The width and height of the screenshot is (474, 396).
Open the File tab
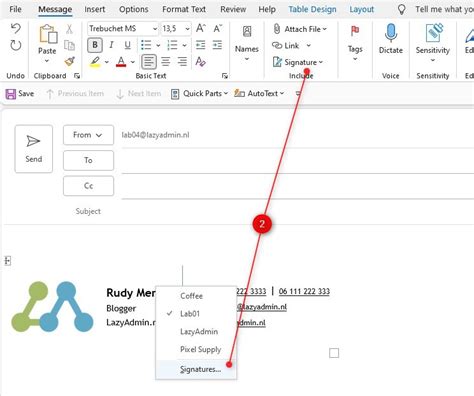pos(15,9)
